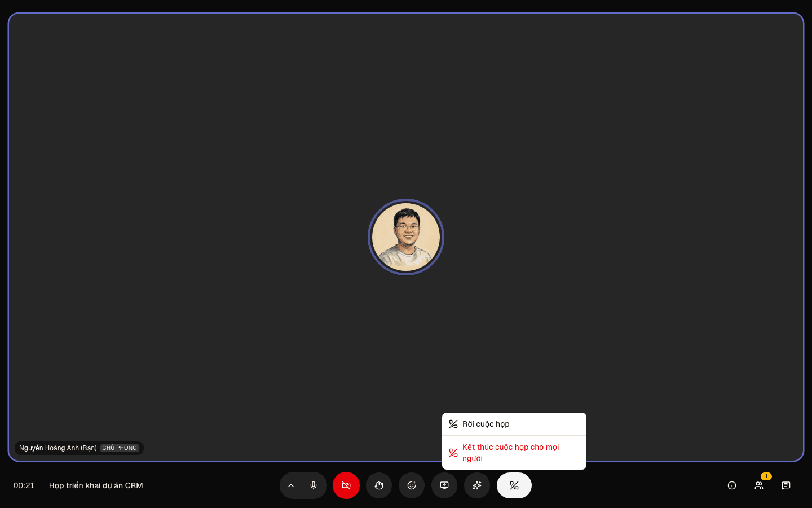
Task: Open participants list
Action: (759, 485)
